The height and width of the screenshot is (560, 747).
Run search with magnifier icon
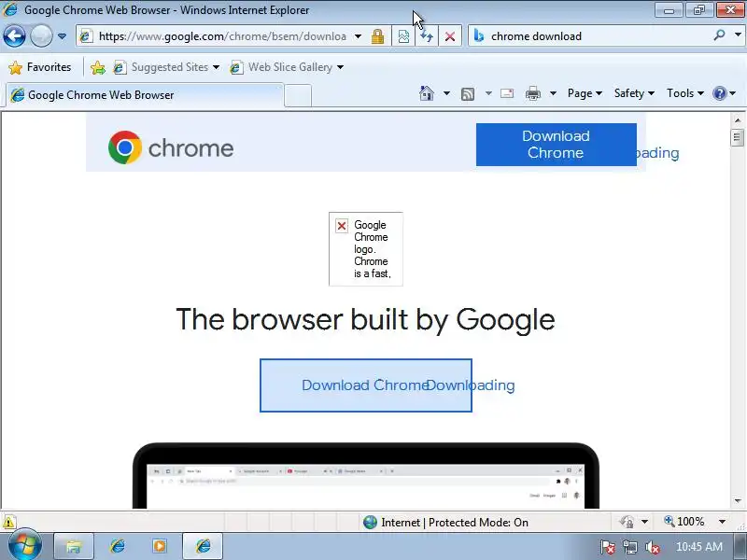719,35
